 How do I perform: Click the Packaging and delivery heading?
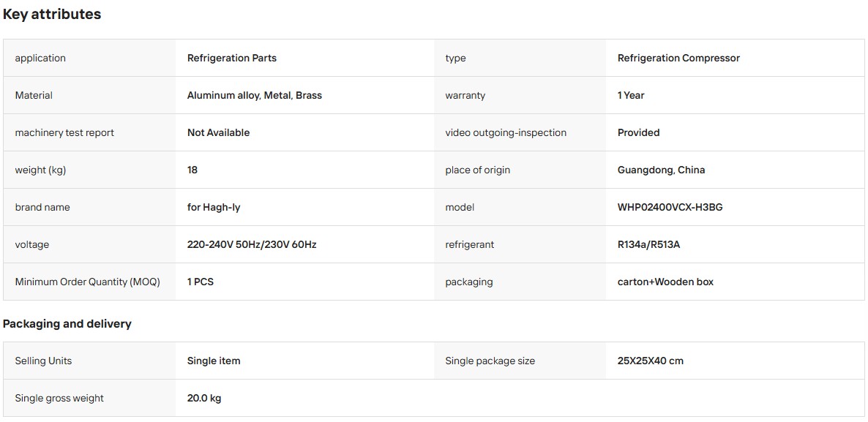point(67,324)
